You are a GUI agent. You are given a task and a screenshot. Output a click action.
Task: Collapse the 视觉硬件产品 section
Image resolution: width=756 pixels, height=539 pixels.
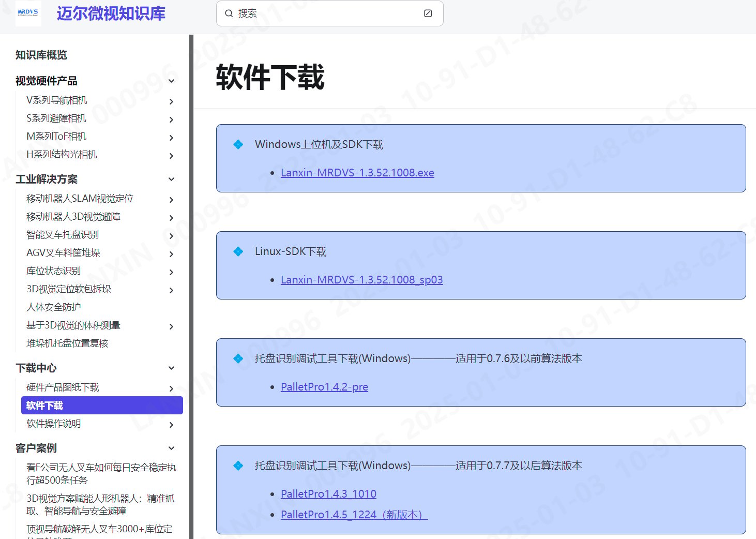[172, 81]
